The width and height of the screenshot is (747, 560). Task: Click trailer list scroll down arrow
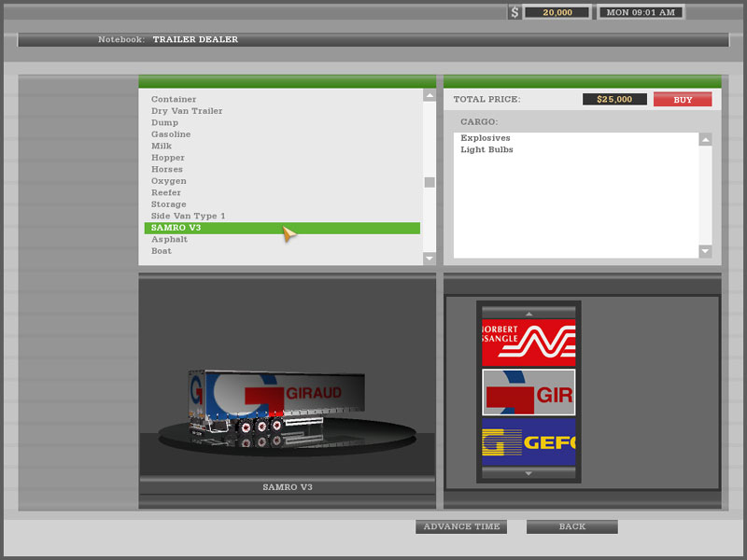tap(430, 259)
